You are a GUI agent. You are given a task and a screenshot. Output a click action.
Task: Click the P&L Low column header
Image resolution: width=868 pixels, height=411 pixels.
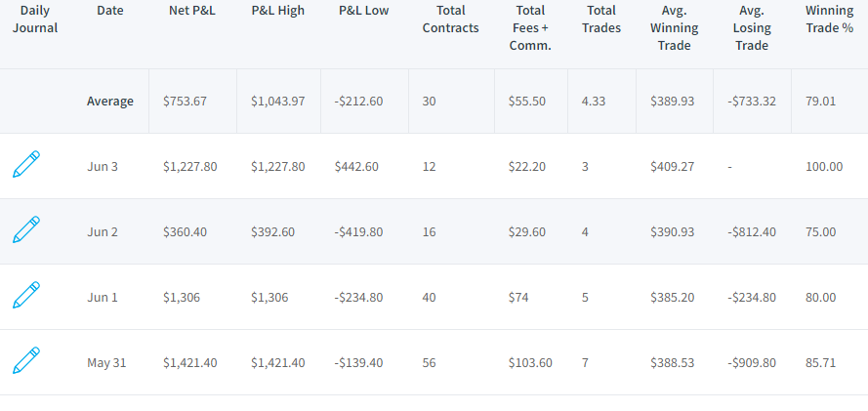363,11
